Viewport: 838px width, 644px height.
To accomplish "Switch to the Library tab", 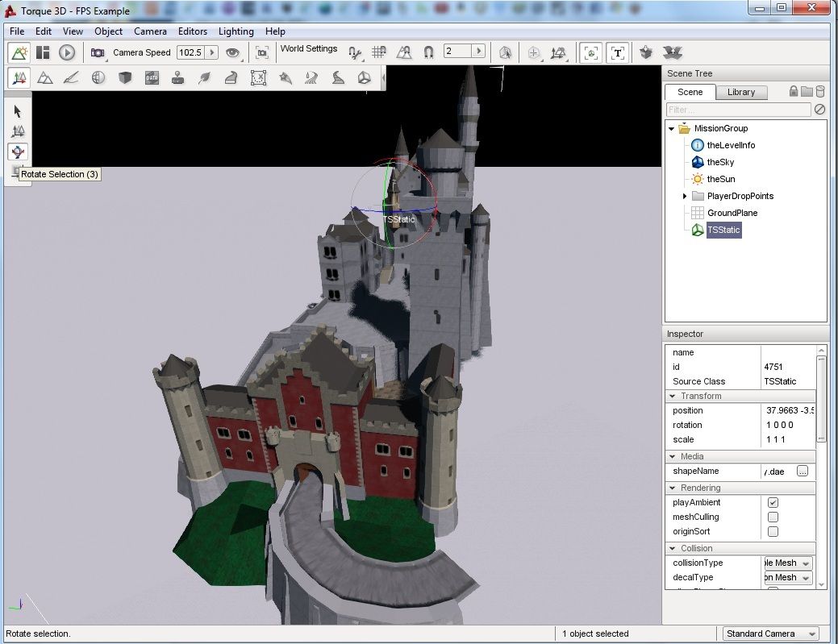I will pyautogui.click(x=740, y=92).
